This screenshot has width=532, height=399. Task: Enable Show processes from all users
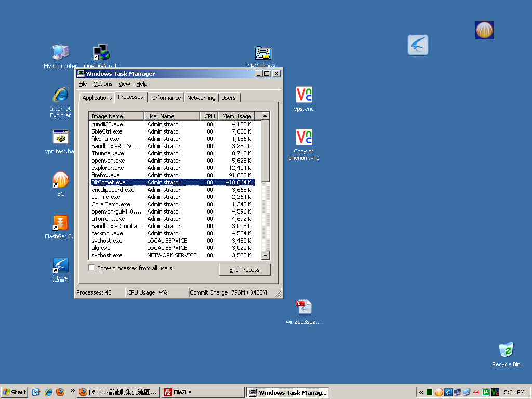click(91, 268)
